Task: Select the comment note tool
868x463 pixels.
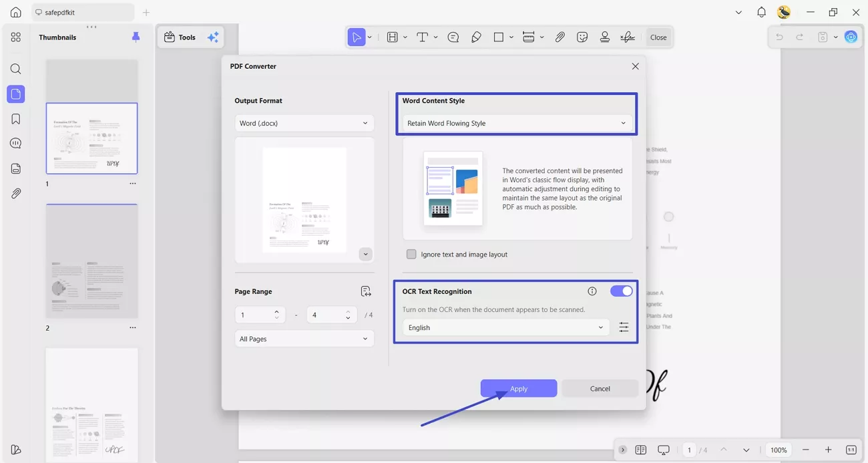Action: tap(453, 37)
